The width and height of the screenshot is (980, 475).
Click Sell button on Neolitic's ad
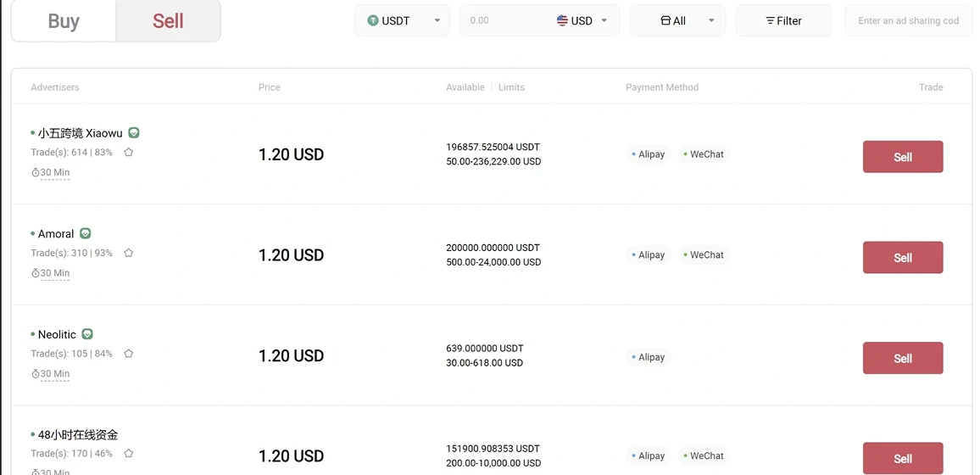pyautogui.click(x=903, y=358)
